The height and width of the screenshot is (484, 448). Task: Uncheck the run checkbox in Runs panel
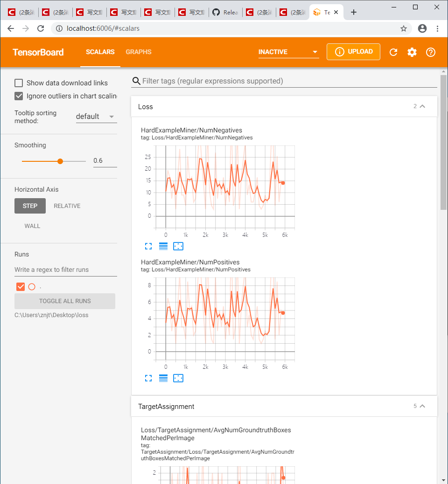[x=20, y=286]
